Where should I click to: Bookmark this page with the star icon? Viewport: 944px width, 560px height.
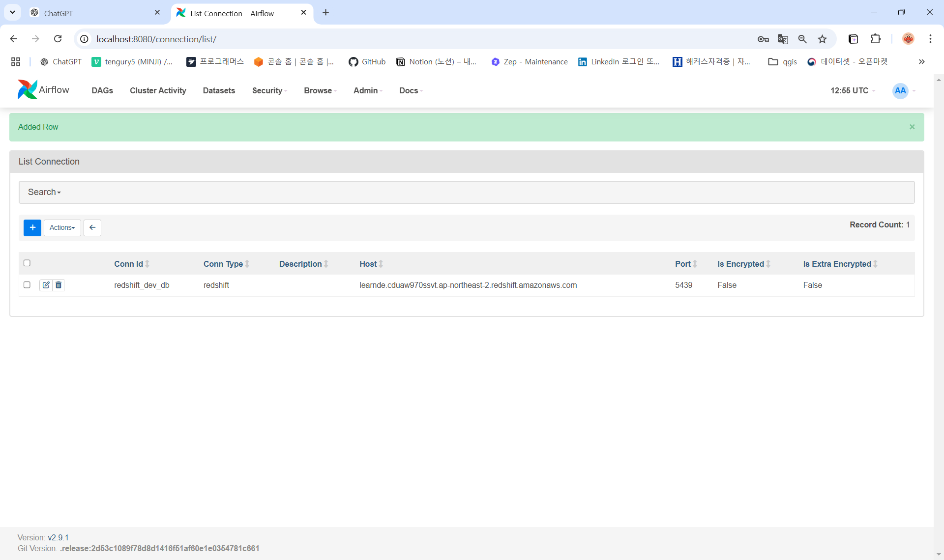click(822, 39)
